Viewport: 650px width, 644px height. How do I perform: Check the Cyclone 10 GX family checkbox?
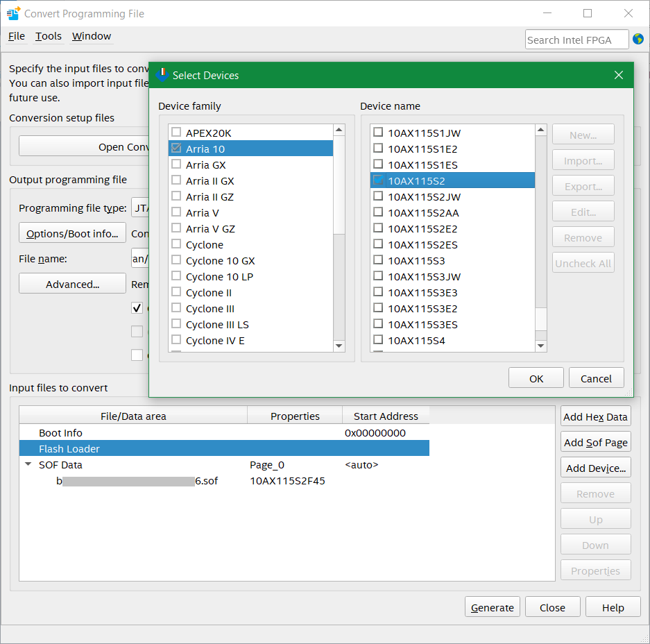[x=176, y=261]
